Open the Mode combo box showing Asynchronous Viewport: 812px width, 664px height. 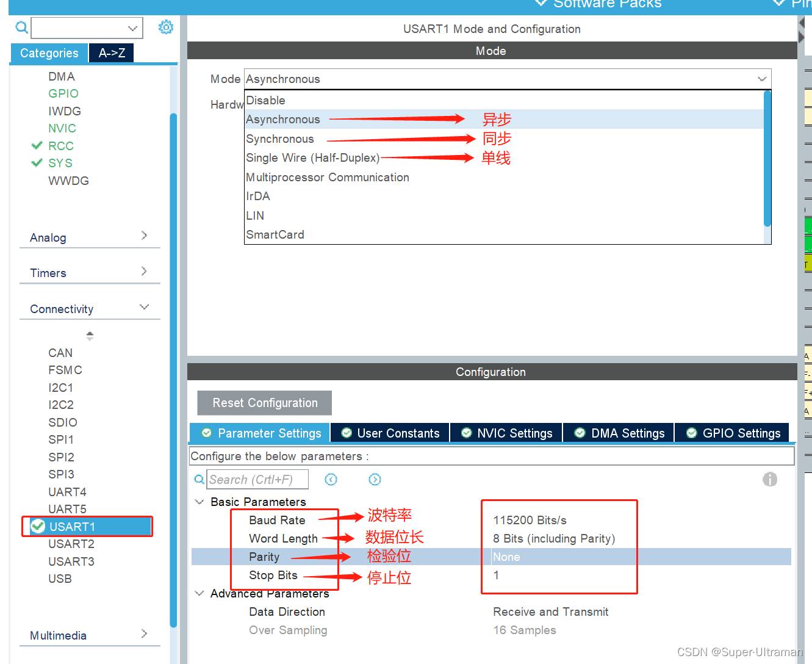click(x=508, y=79)
